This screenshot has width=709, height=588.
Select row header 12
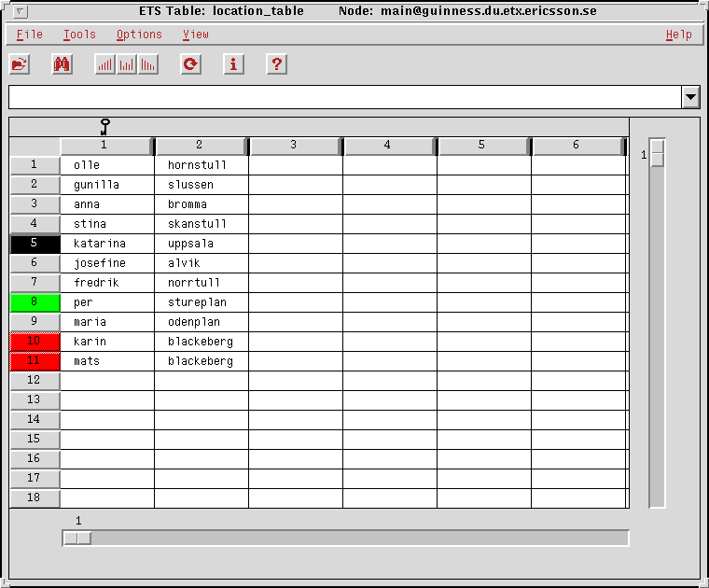click(x=35, y=381)
